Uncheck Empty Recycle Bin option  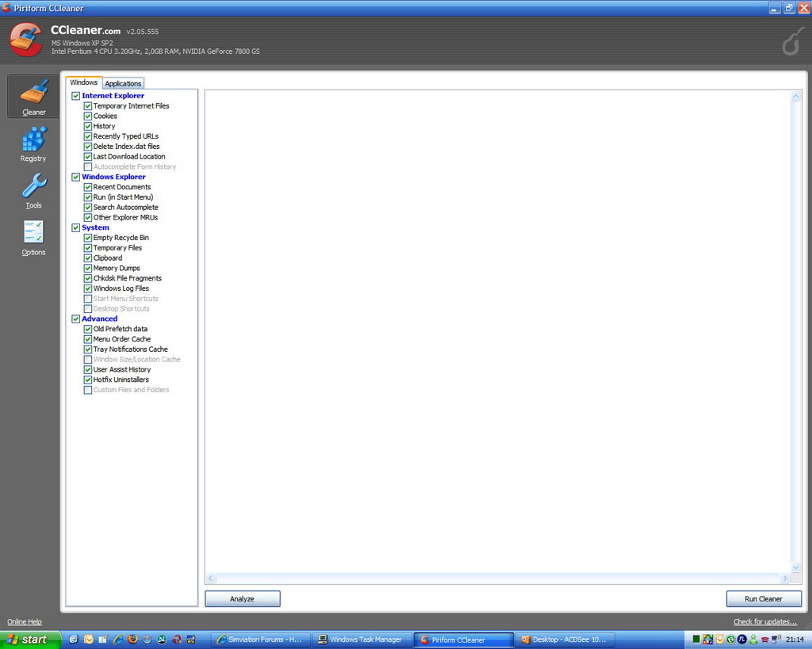(x=88, y=238)
